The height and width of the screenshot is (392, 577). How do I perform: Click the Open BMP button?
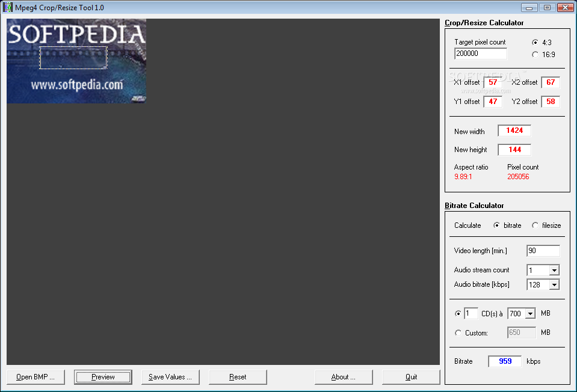(35, 377)
